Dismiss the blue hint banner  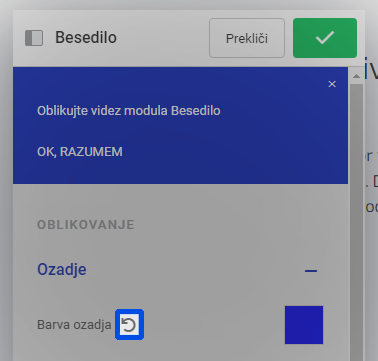332,84
